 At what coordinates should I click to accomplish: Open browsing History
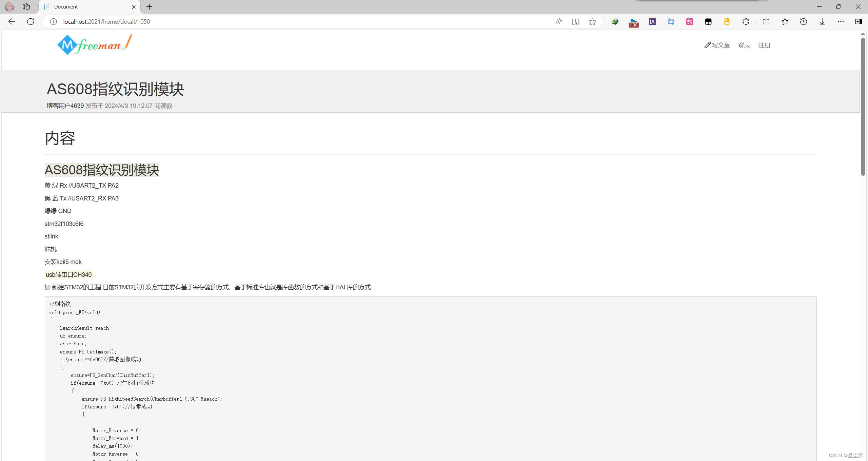pos(803,22)
